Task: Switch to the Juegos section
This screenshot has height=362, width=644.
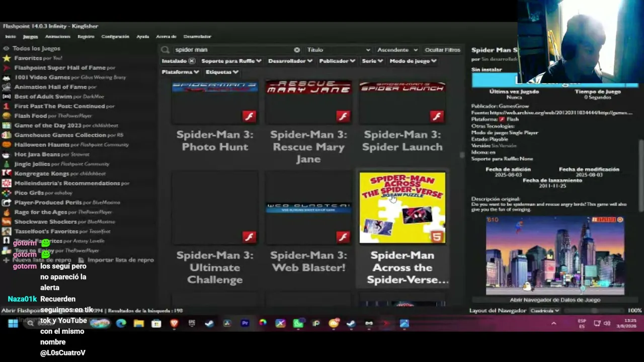Action: click(x=30, y=36)
